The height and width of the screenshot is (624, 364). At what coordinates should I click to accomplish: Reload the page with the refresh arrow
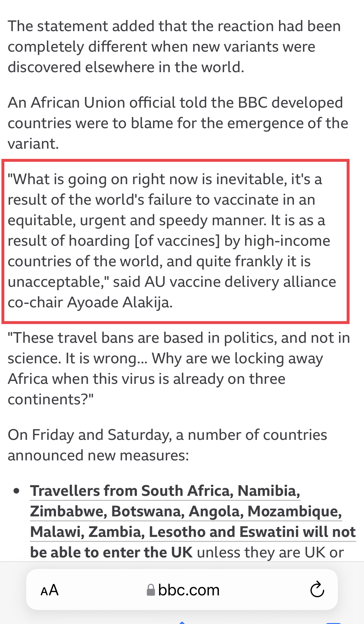pos(317,589)
